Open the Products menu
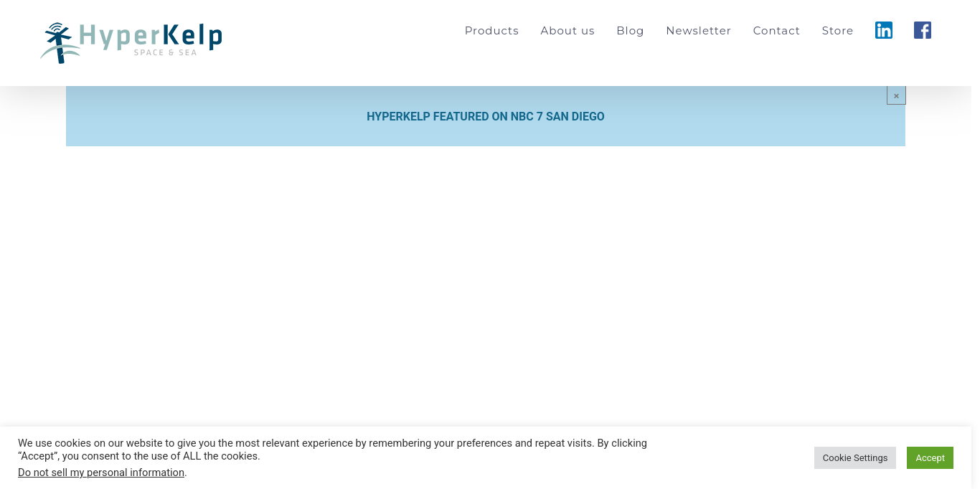The image size is (980, 489). [491, 31]
